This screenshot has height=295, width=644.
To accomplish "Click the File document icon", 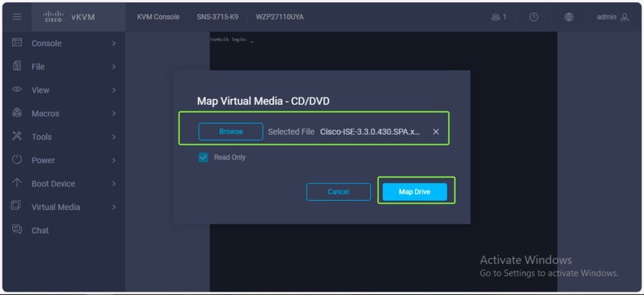I will (17, 66).
